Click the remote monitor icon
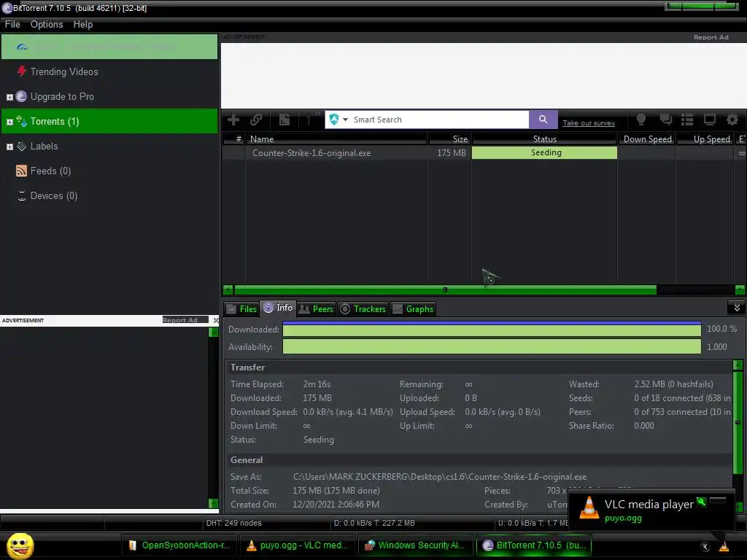 (709, 120)
